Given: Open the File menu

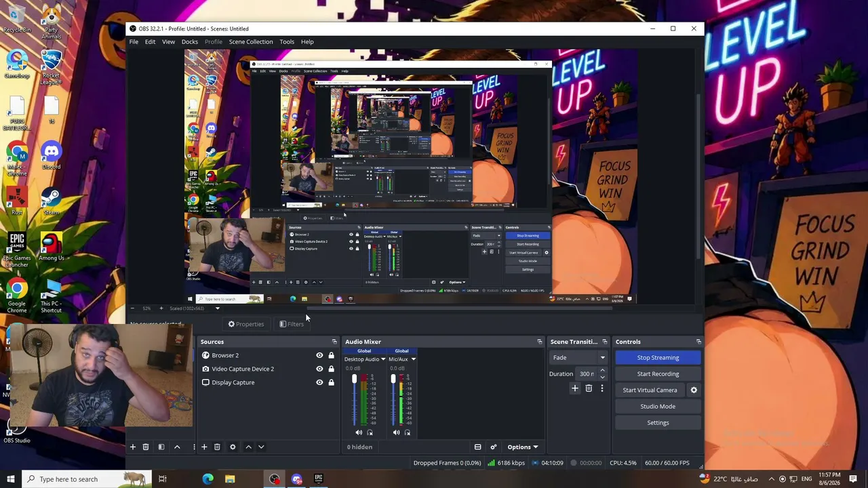Looking at the screenshot, I should coord(134,42).
